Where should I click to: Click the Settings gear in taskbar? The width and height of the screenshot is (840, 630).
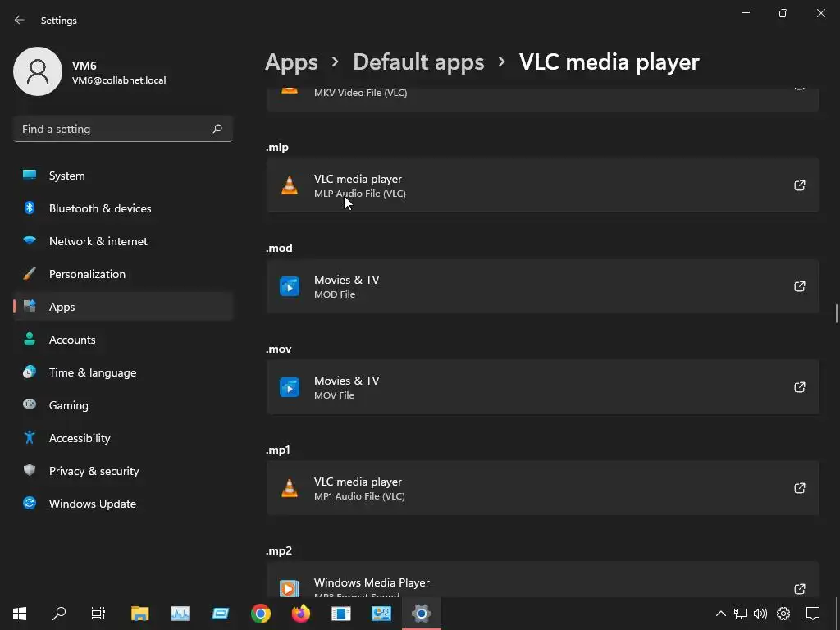pyautogui.click(x=422, y=614)
